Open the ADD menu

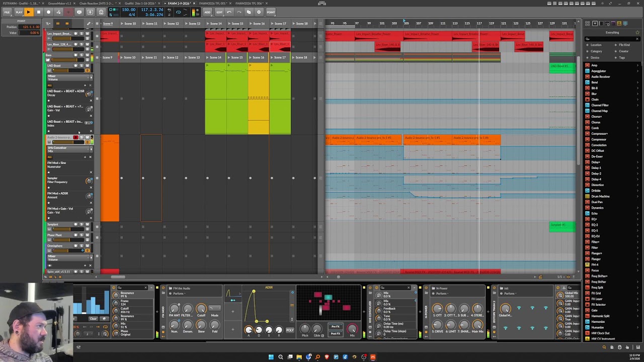[207, 12]
